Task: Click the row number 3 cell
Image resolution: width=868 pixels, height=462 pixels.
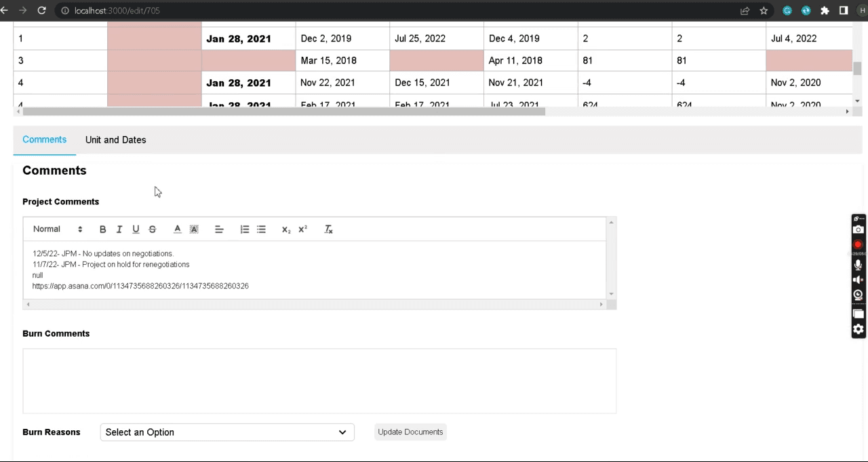Action: 60,60
